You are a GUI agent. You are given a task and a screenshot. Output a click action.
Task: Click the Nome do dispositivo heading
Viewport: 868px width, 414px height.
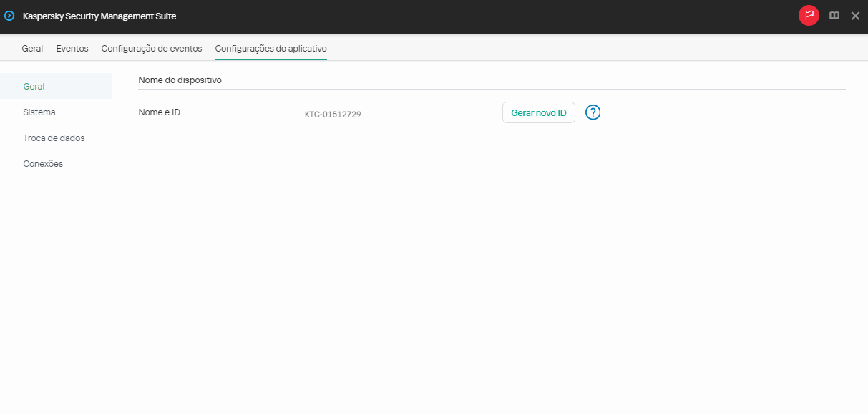pos(179,80)
